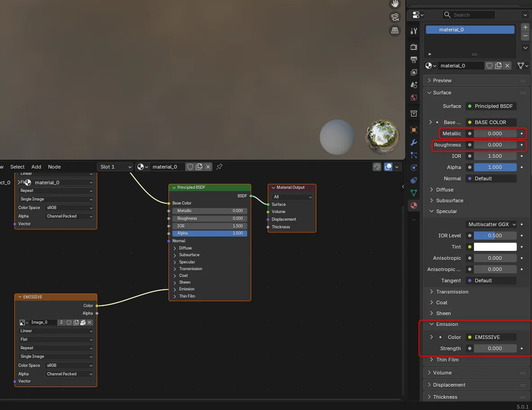The height and width of the screenshot is (410, 532).
Task: Toggle fake user shield in properties panel
Action: 489,66
